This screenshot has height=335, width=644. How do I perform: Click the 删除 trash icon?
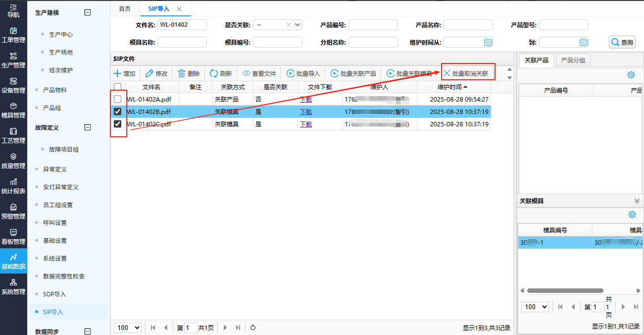(182, 73)
